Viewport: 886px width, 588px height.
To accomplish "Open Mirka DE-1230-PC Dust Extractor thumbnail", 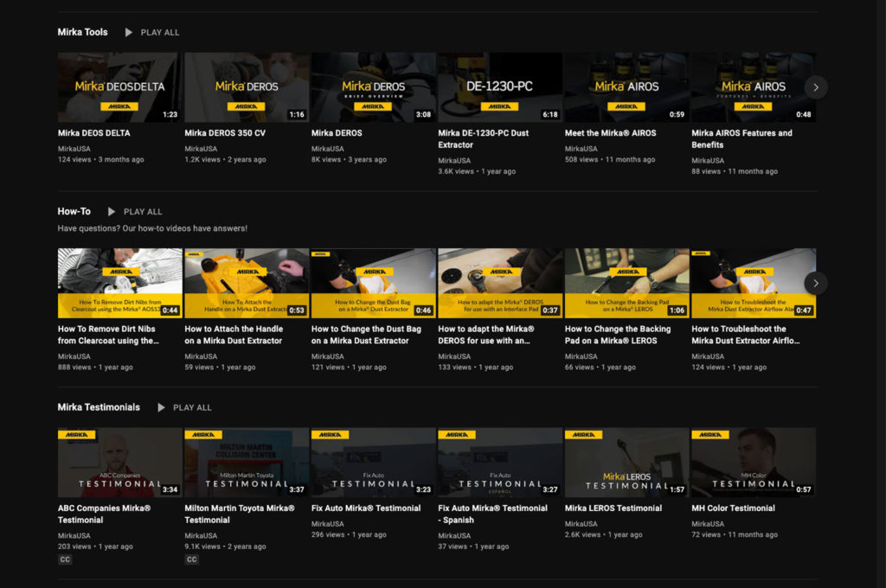I will pos(499,87).
